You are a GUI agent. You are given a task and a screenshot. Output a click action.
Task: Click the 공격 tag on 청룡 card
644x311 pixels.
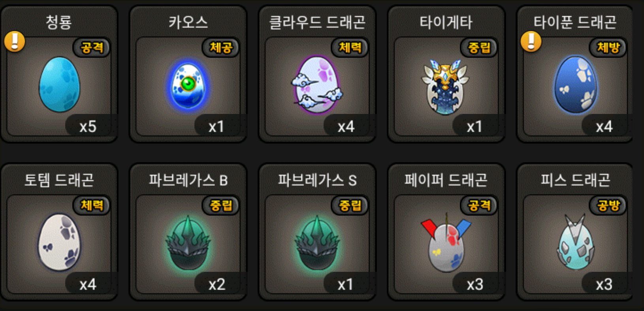point(92,48)
